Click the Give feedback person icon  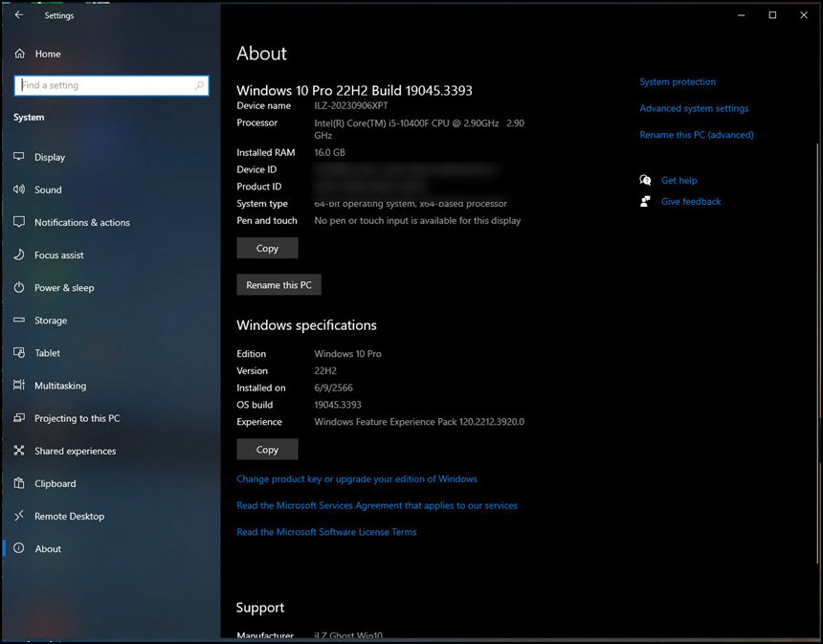(x=645, y=201)
